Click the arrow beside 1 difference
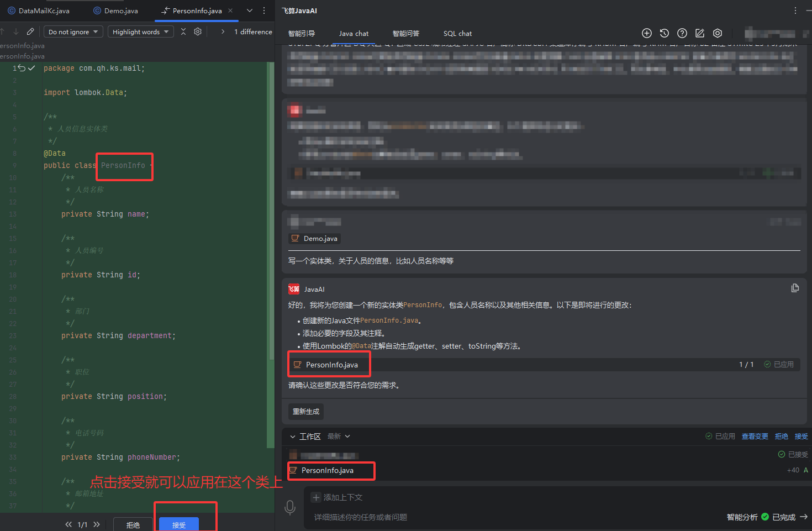The image size is (812, 531). [223, 31]
